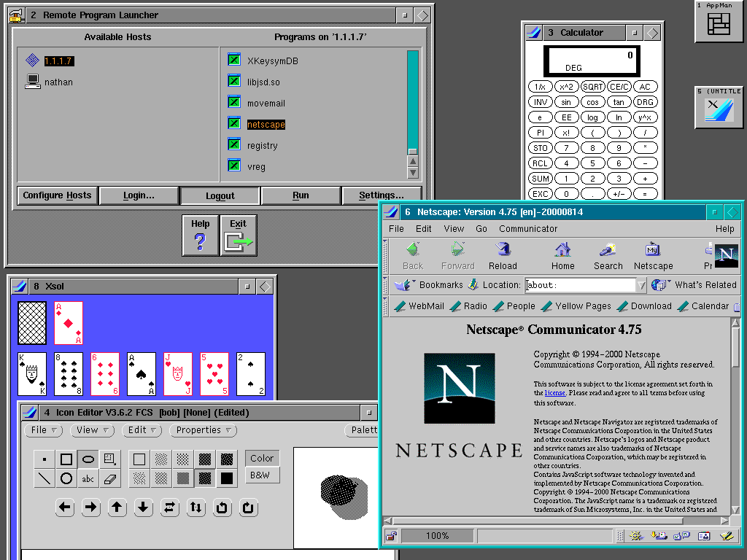Select the solid black fill pattern swatch
Viewport: 747px width, 560px height.
228,478
